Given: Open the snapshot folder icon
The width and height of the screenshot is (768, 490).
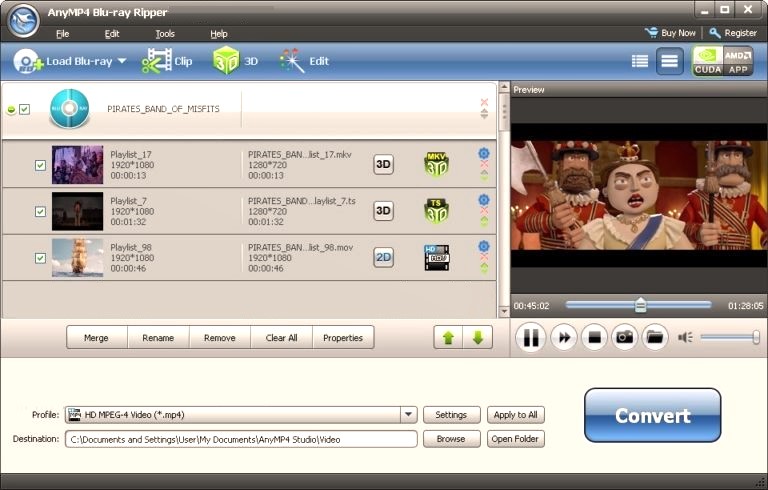Looking at the screenshot, I should (655, 337).
